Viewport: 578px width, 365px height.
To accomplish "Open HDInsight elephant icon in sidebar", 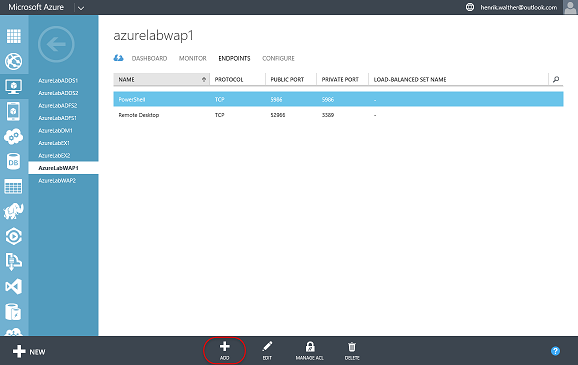I will pyautogui.click(x=14, y=211).
